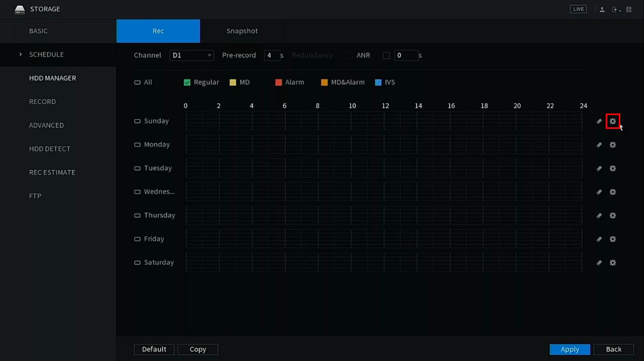Open the Saturday settings gear icon
644x361 pixels.
[612, 263]
